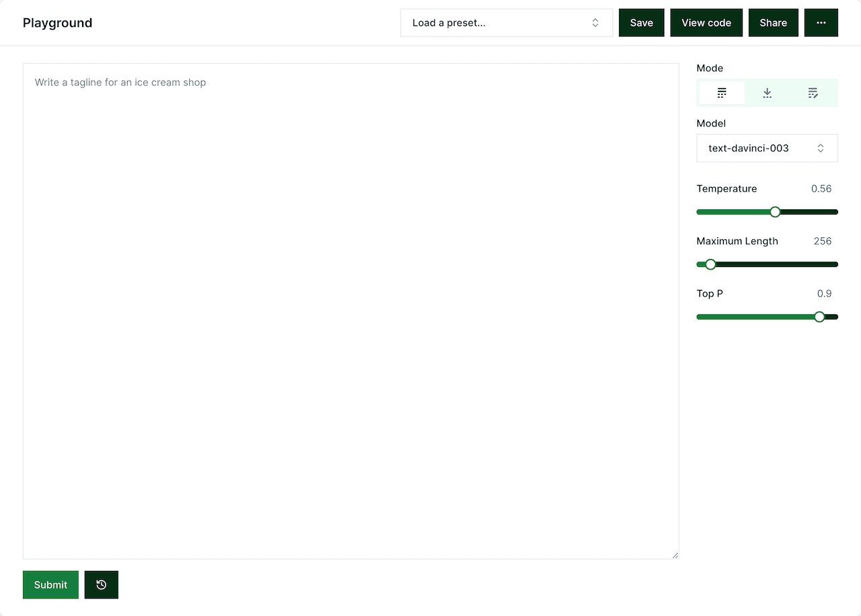Click the ellipsis more-options icon
The image size is (861, 616).
[821, 22]
